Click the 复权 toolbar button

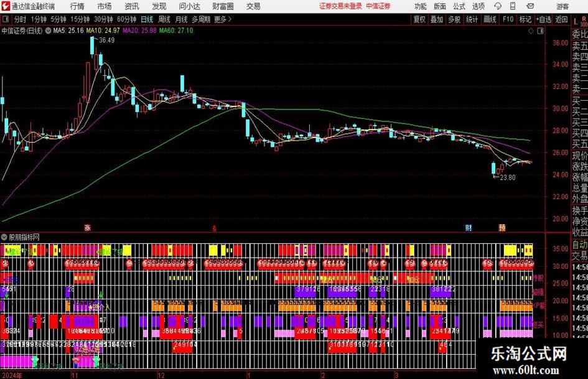[x=419, y=19]
